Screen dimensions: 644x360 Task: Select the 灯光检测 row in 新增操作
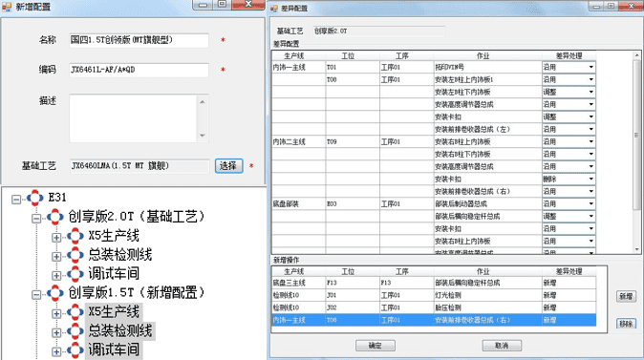pos(434,295)
